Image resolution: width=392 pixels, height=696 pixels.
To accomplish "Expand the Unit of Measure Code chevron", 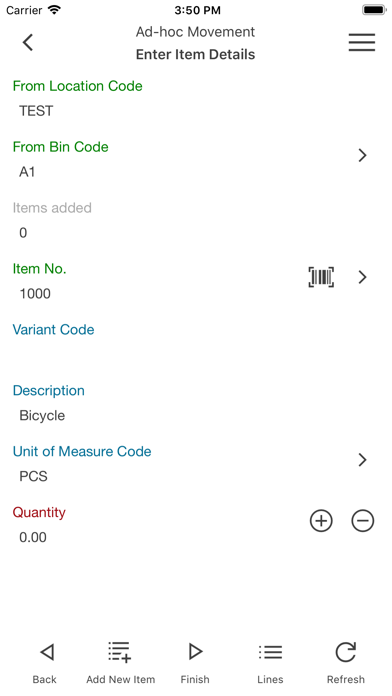I will click(363, 460).
